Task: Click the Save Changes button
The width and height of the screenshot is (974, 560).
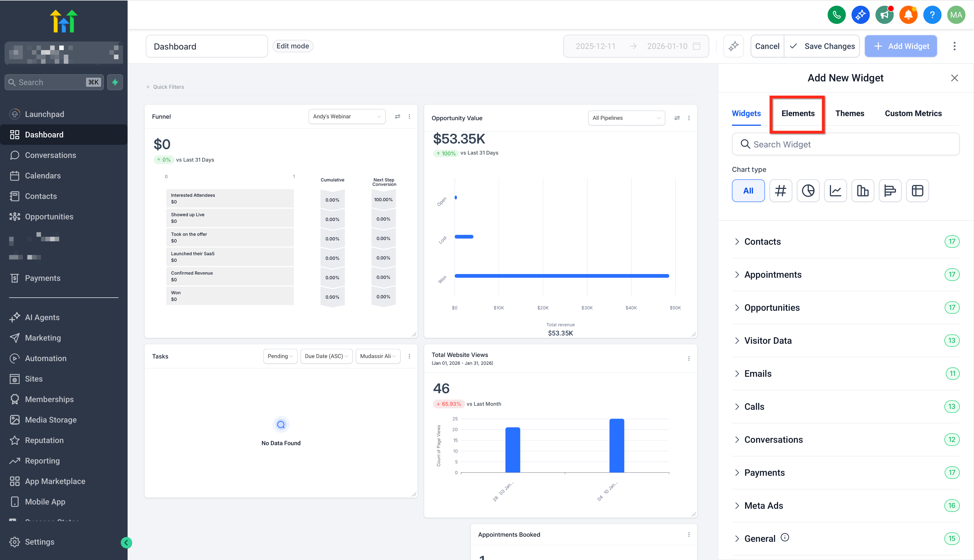Action: click(x=822, y=46)
